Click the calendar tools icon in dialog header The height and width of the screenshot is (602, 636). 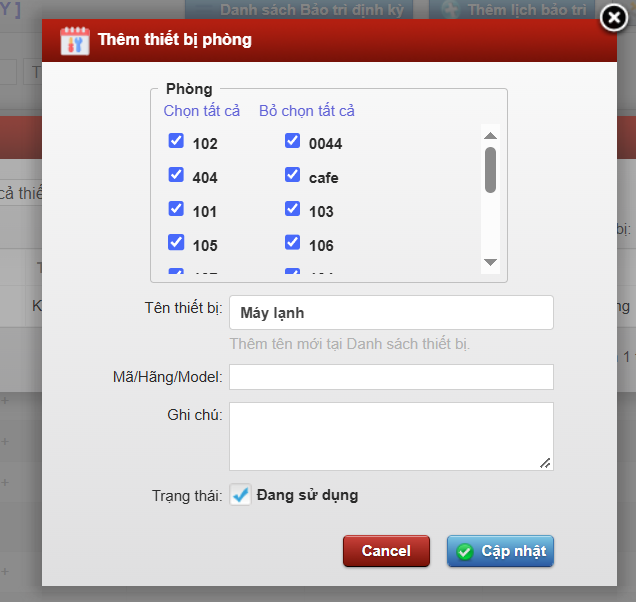[x=75, y=41]
